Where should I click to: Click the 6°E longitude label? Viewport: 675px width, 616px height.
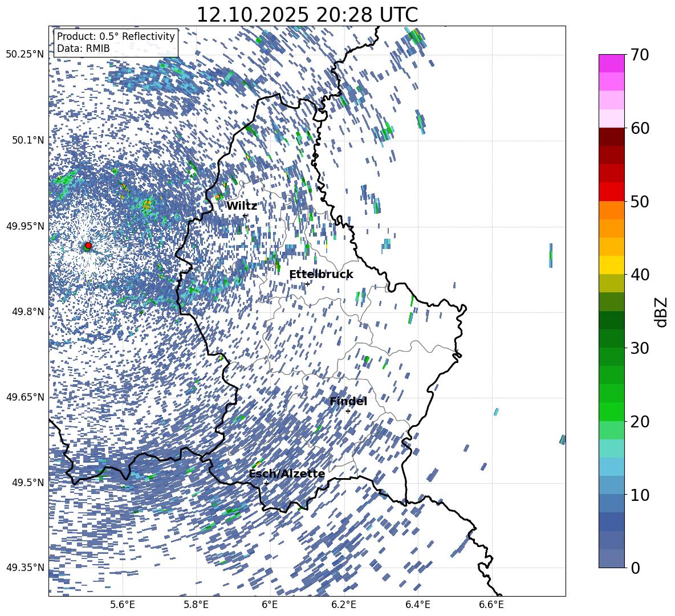[270, 605]
